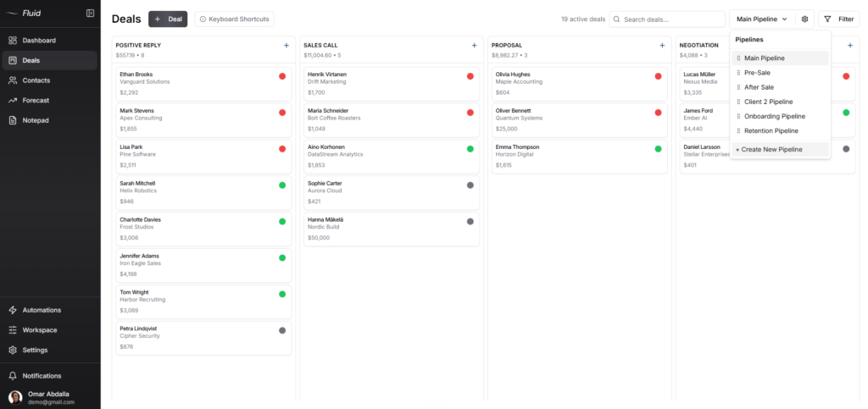Viewport: 868px width, 409px height.
Task: Add a deal to Negotiation column
Action: coord(850,46)
